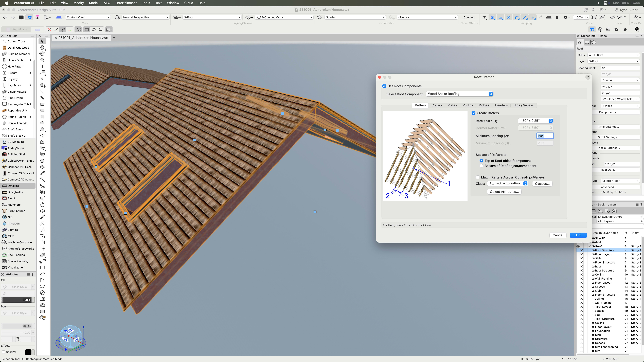Image resolution: width=644 pixels, height=362 pixels.
Task: Switch to the Purlins tab
Action: coord(468,105)
